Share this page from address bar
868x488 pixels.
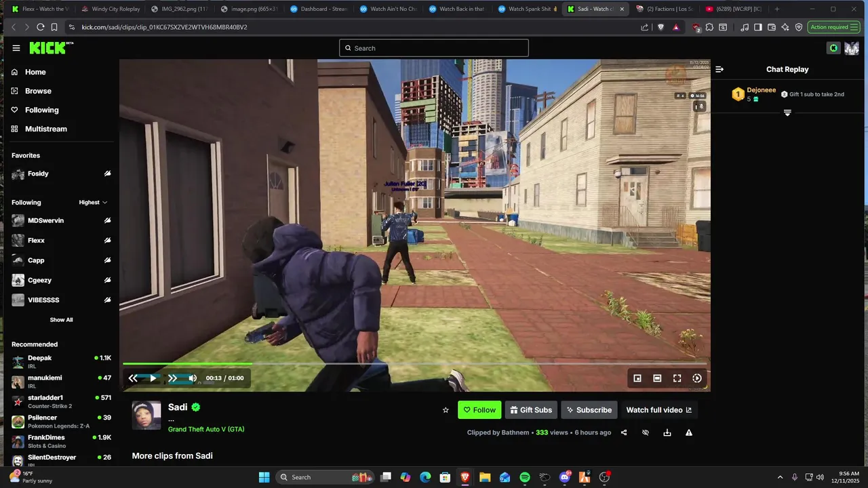[x=644, y=27]
